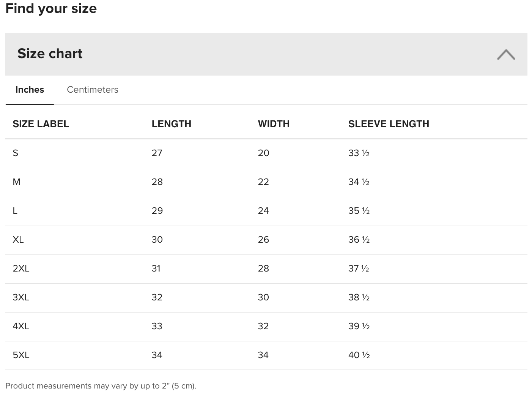Switch to the Centimeters tab

tap(93, 90)
